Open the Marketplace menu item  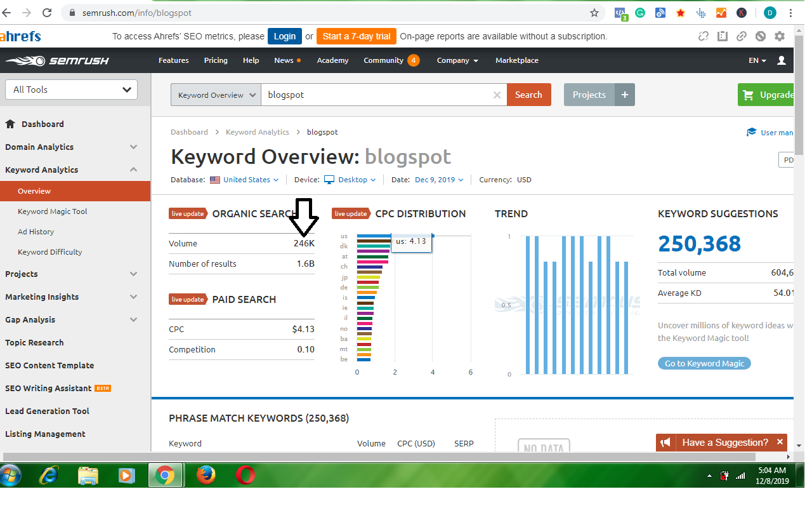pos(516,60)
